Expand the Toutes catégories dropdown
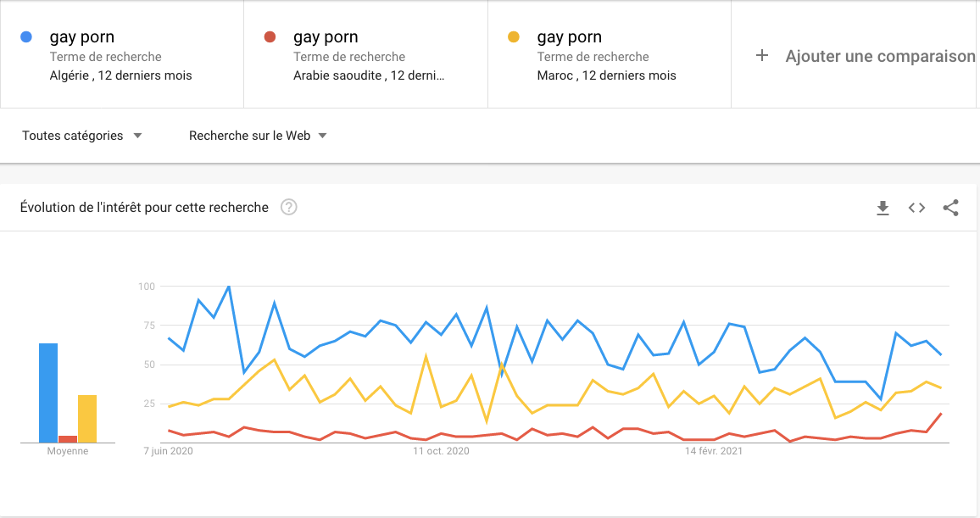The width and height of the screenshot is (980, 518). tap(82, 136)
